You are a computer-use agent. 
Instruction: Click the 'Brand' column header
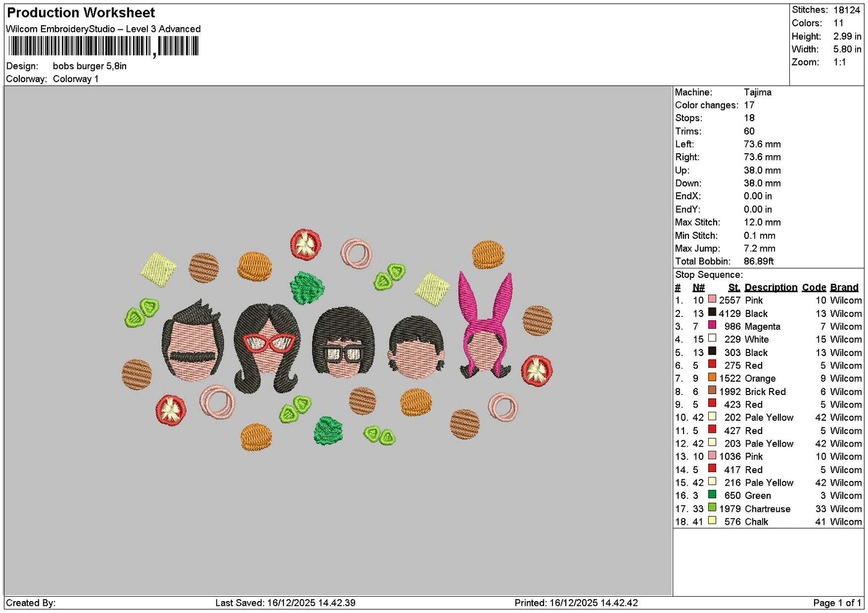pos(845,288)
